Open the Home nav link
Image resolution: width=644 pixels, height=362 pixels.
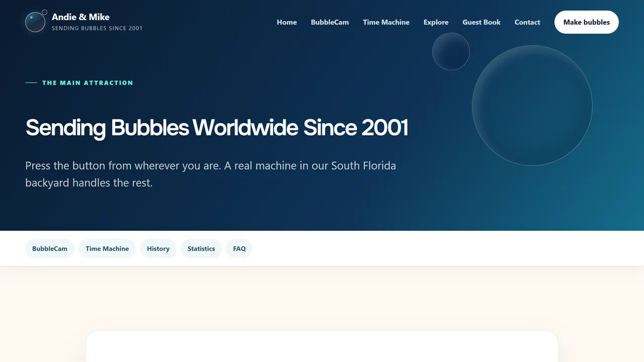[x=287, y=22]
